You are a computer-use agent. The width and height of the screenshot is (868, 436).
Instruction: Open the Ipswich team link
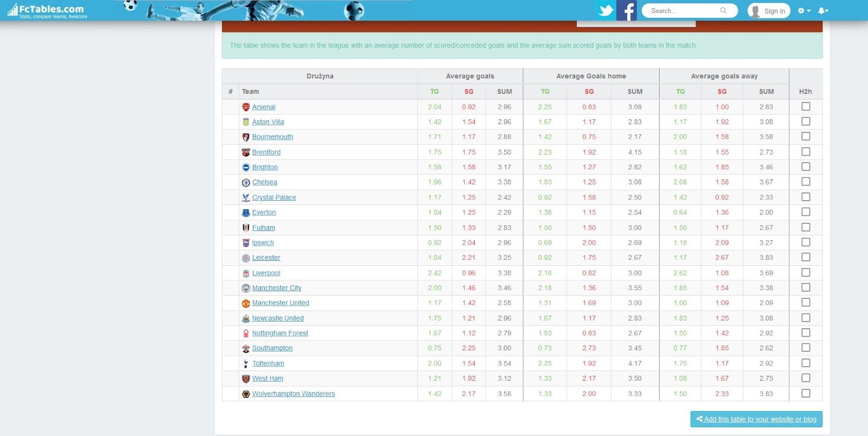pos(263,243)
